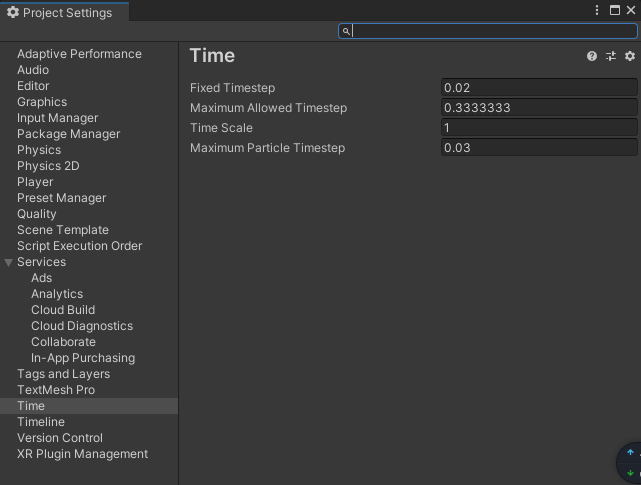Screen dimensions: 641x485
Task: Click the blue up arrow widget
Action: click(x=630, y=453)
